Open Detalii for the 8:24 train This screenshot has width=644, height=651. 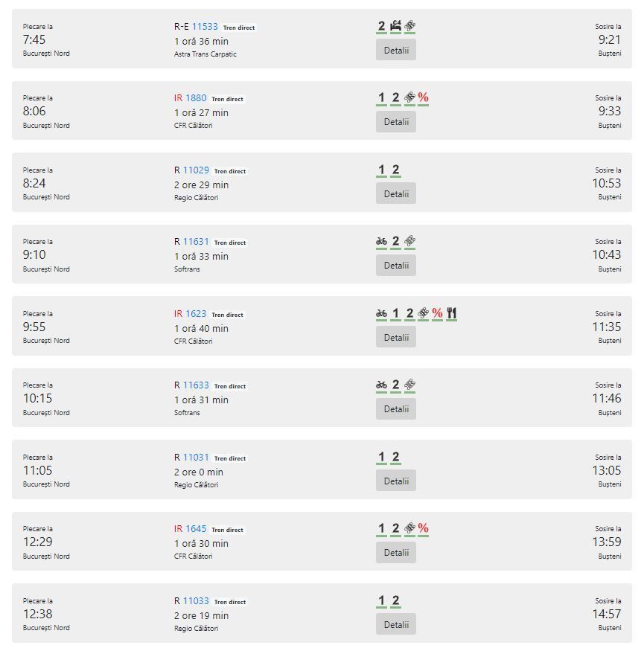click(396, 193)
